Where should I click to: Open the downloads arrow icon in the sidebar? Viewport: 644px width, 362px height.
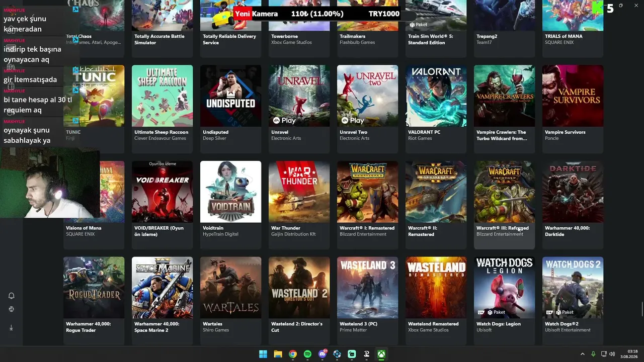tap(11, 327)
